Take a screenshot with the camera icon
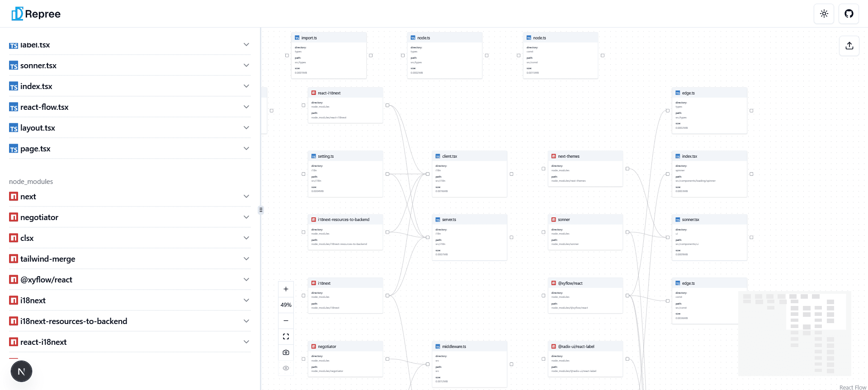 tap(286, 352)
